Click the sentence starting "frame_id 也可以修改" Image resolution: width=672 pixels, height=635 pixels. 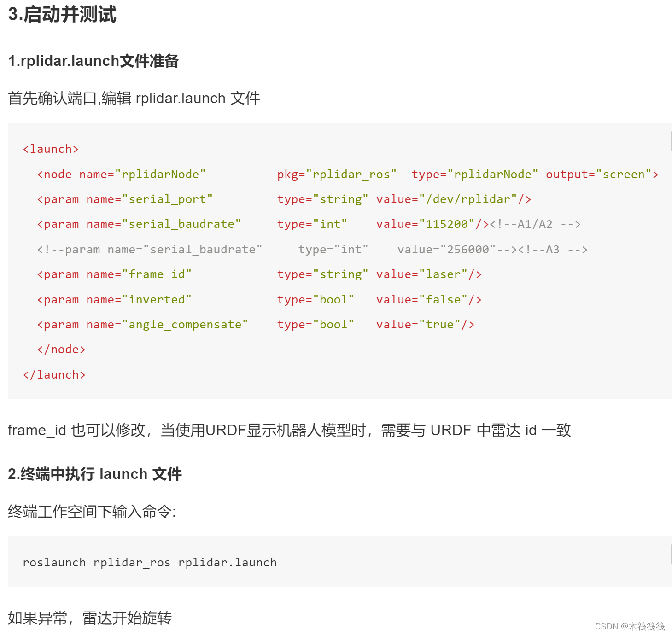[289, 430]
